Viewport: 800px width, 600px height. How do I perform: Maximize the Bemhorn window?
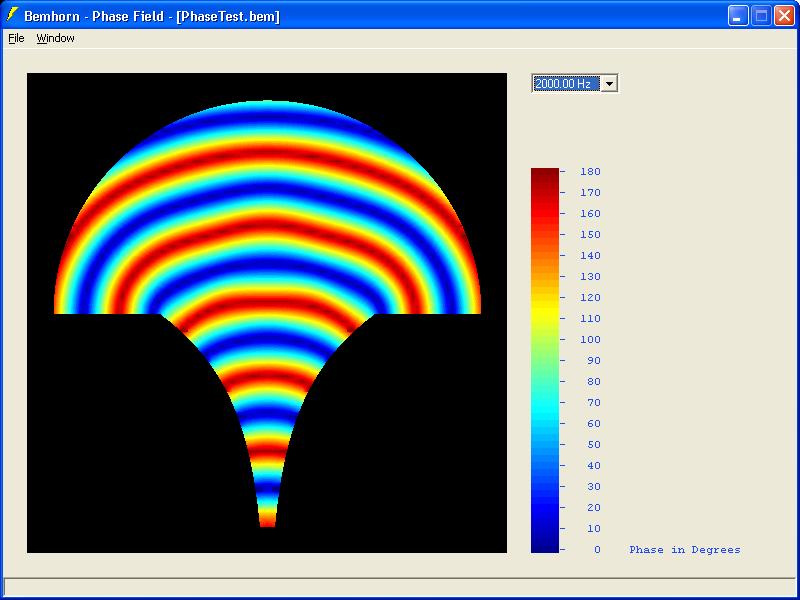coord(761,16)
